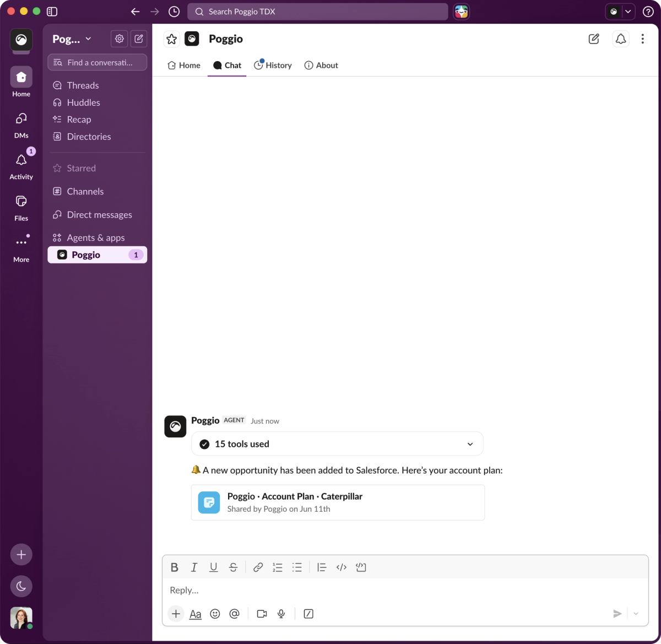The height and width of the screenshot is (644, 661).
Task: Hide formatting with the Aa button
Action: [x=196, y=614]
